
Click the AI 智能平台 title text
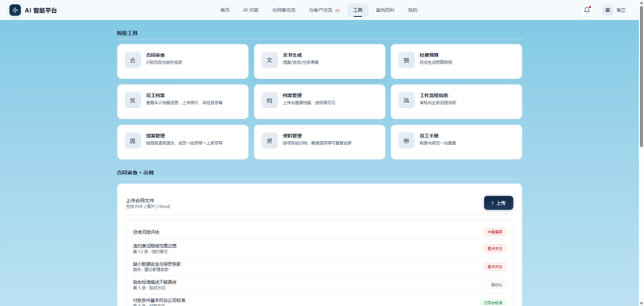tap(41, 10)
